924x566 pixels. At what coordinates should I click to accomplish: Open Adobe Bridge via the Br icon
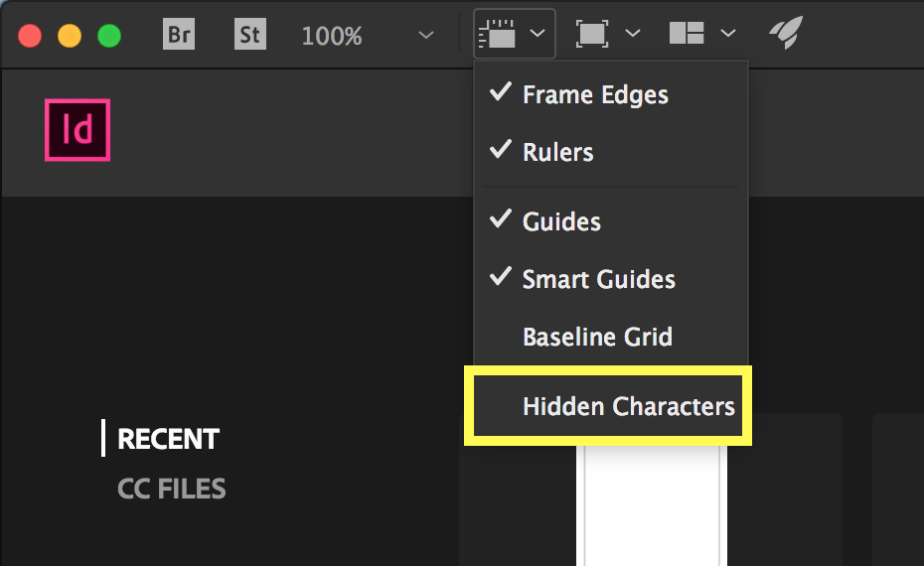coord(179,35)
